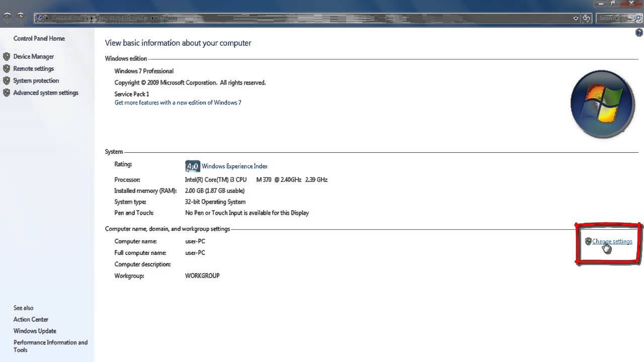The height and width of the screenshot is (362, 644).
Task: Open Remote settings link
Action: pos(34,68)
